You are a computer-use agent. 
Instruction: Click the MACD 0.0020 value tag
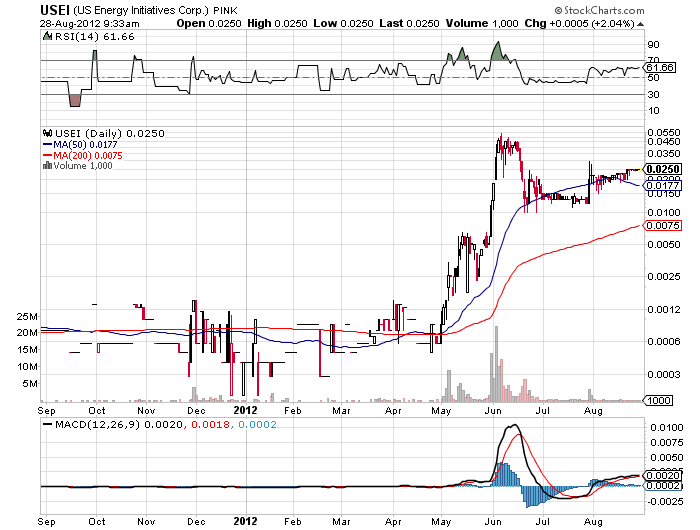[x=663, y=475]
